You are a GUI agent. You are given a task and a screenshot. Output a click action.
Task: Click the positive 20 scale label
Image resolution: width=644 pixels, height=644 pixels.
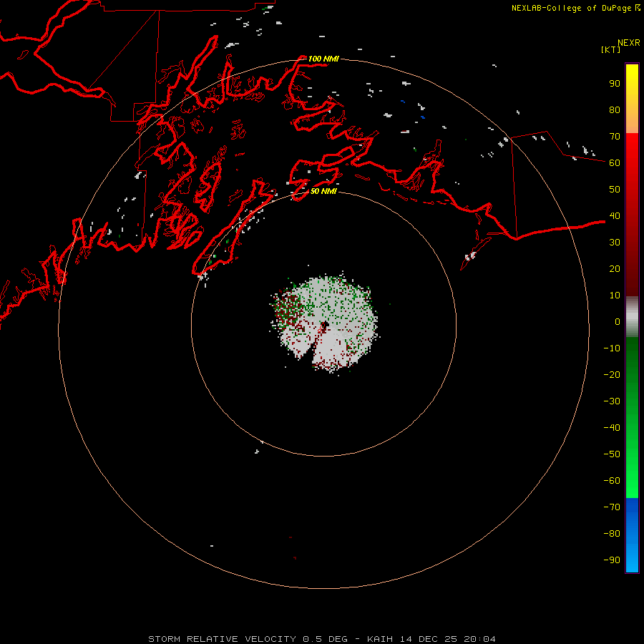click(x=615, y=269)
